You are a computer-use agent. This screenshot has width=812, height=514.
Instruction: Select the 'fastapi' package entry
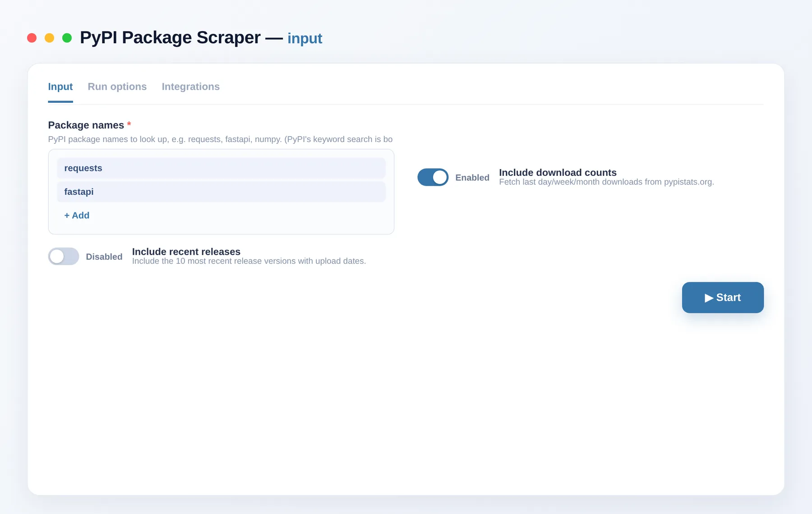click(221, 192)
